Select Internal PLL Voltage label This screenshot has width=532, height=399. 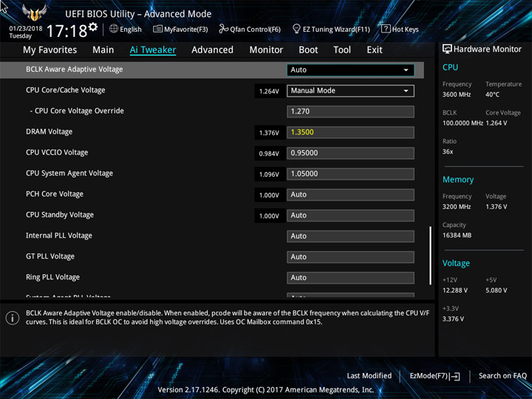[59, 236]
